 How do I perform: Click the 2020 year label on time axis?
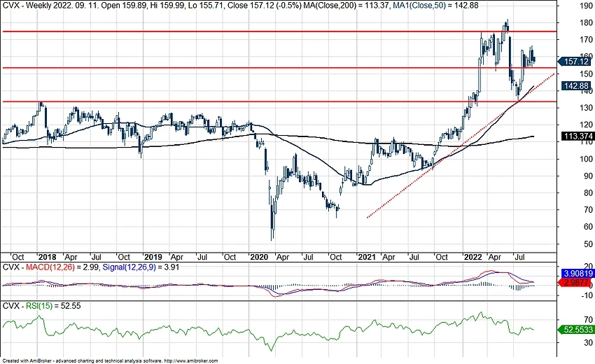click(x=259, y=257)
